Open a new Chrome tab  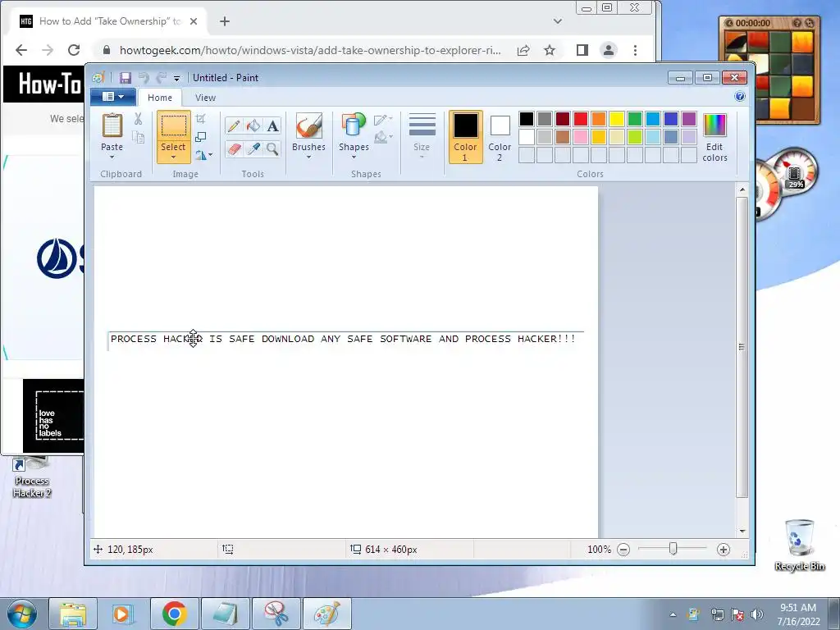click(x=225, y=21)
